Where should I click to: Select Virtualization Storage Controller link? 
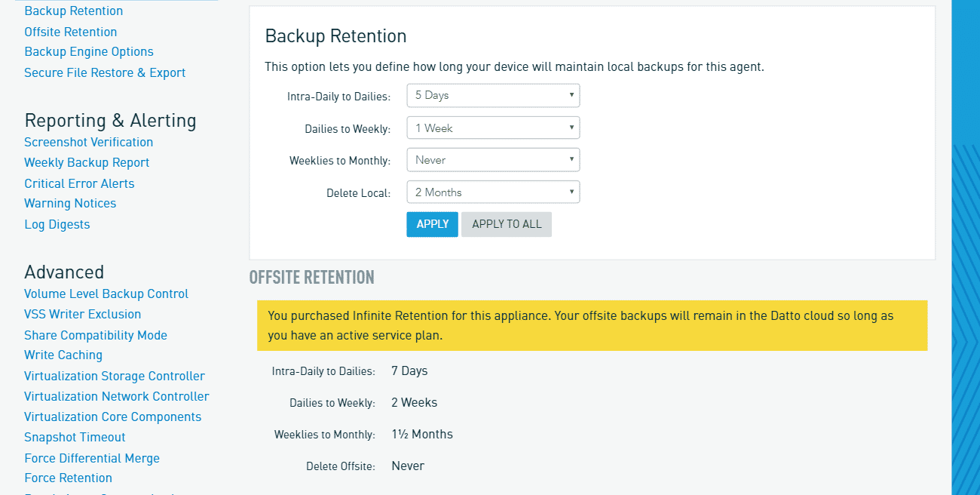(x=115, y=376)
